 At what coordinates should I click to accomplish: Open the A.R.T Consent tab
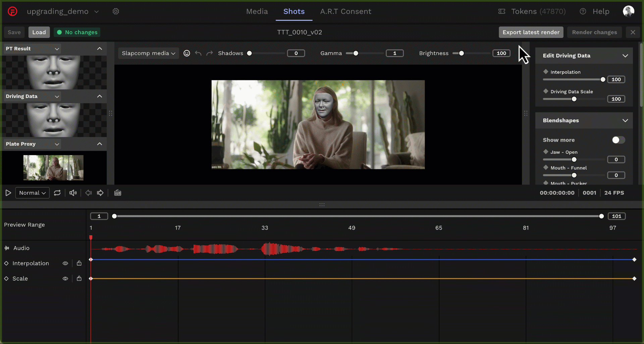click(x=345, y=11)
